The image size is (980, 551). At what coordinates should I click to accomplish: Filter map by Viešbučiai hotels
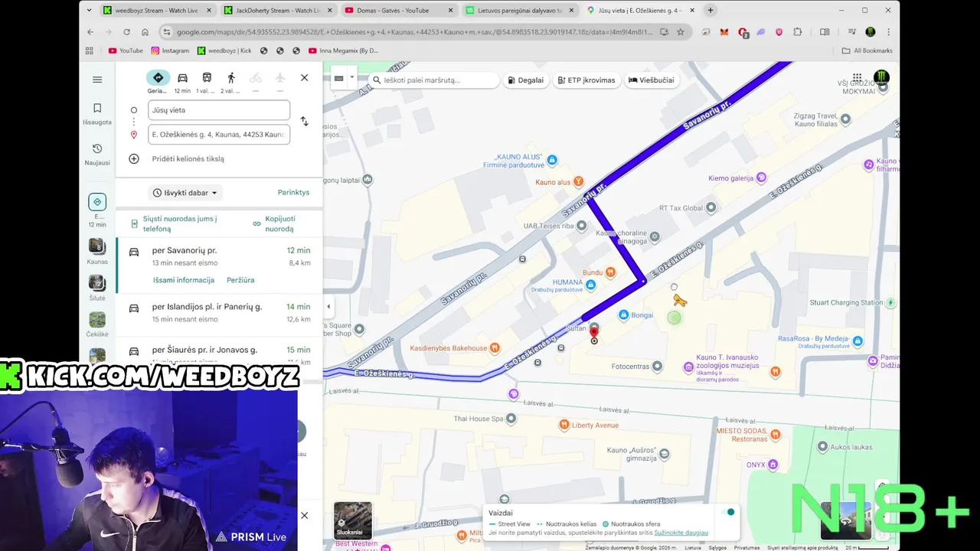652,80
